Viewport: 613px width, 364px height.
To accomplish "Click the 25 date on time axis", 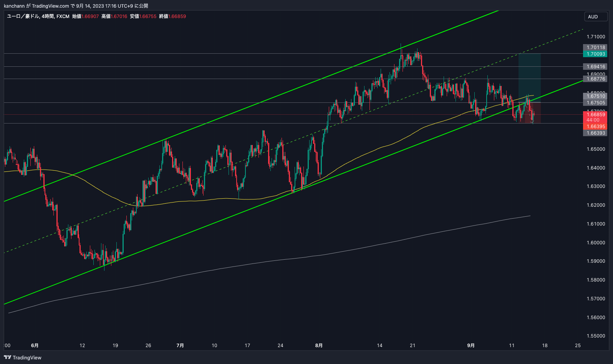I will click(x=578, y=346).
